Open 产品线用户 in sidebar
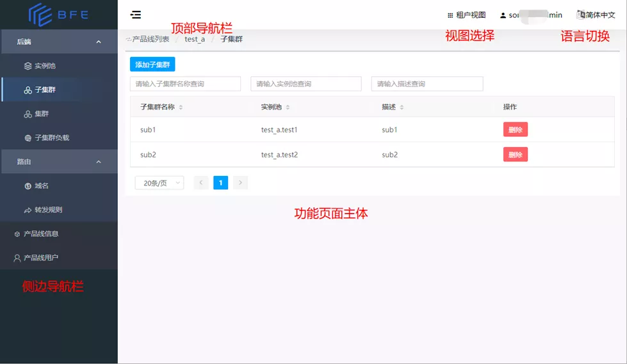This screenshot has height=364, width=627. point(59,258)
